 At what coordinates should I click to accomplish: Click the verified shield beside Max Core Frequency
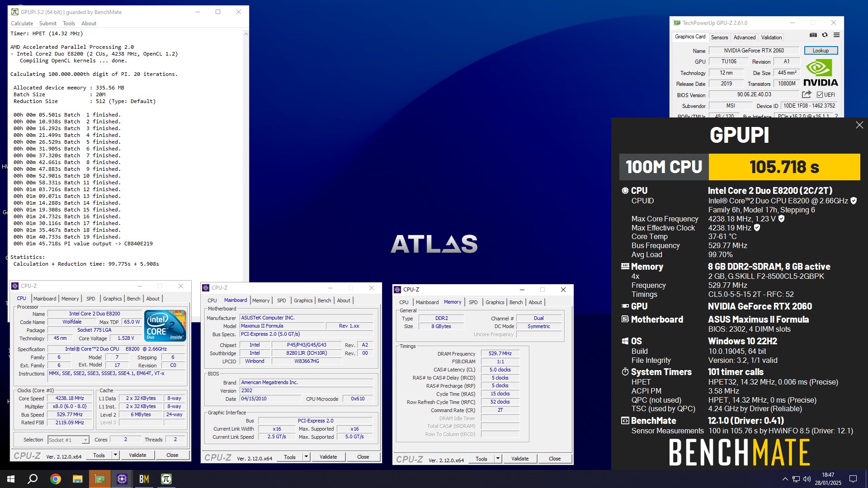tap(781, 219)
